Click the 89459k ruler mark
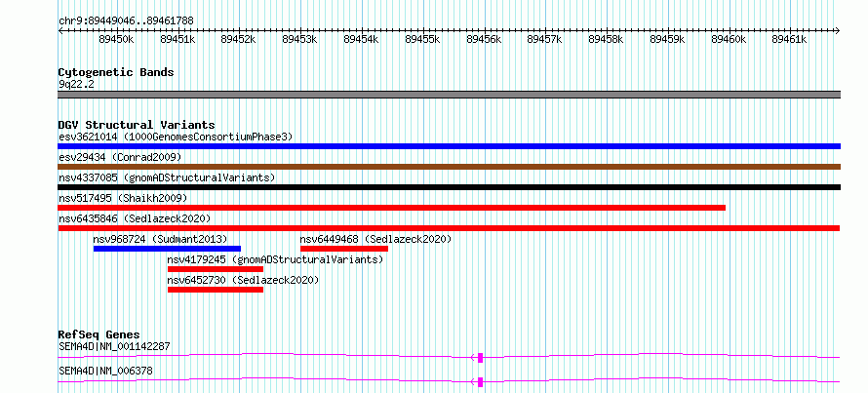 click(x=668, y=39)
